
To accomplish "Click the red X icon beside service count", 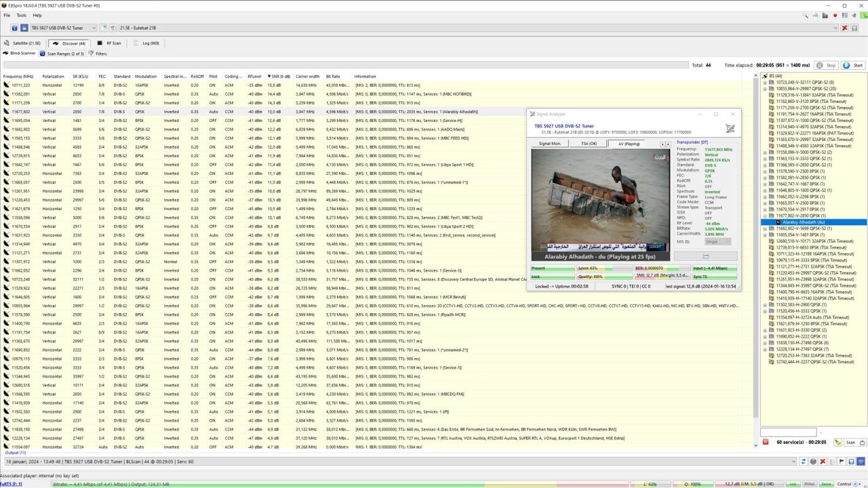I will [x=765, y=442].
